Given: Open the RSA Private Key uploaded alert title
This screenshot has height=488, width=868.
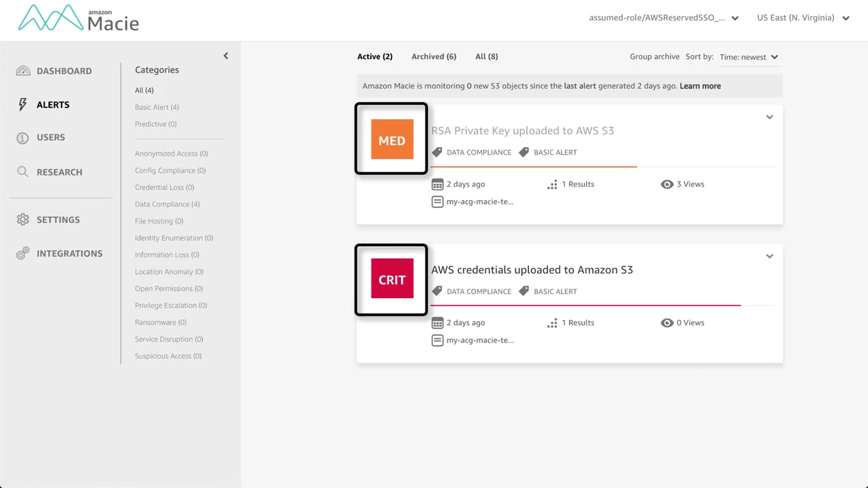Looking at the screenshot, I should pos(522,131).
